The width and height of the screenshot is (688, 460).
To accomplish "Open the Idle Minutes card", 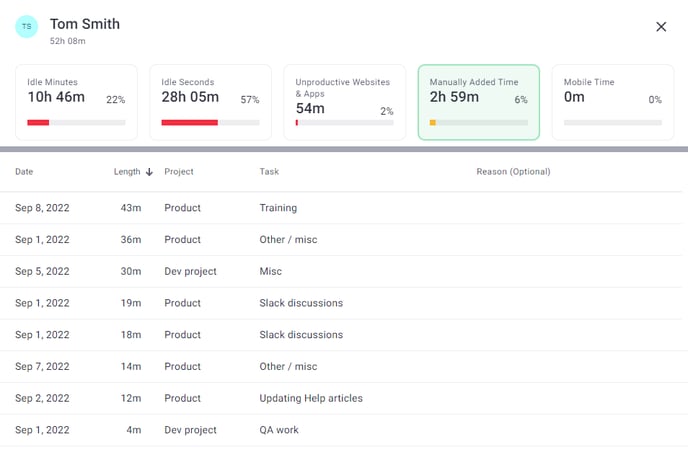I will pyautogui.click(x=76, y=102).
